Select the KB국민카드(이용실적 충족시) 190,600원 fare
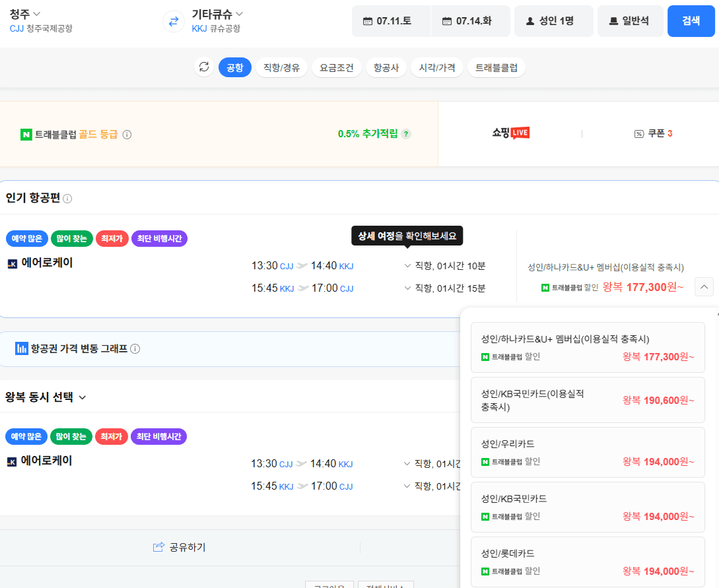The width and height of the screenshot is (719, 588). 588,400
